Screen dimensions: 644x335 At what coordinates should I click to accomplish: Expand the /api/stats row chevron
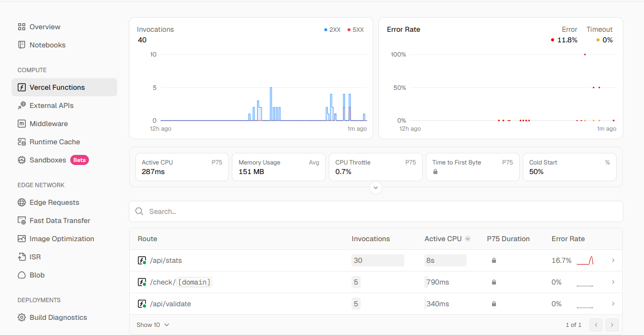click(613, 260)
